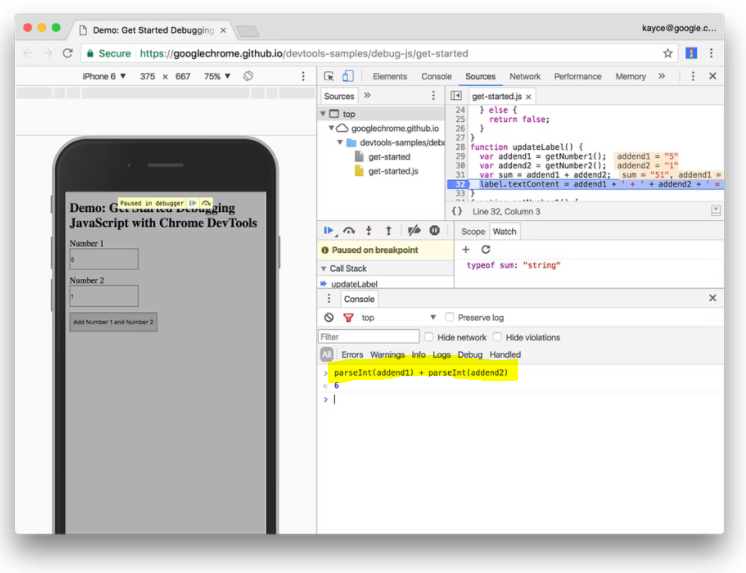Toggle the console filter funnel

348,317
